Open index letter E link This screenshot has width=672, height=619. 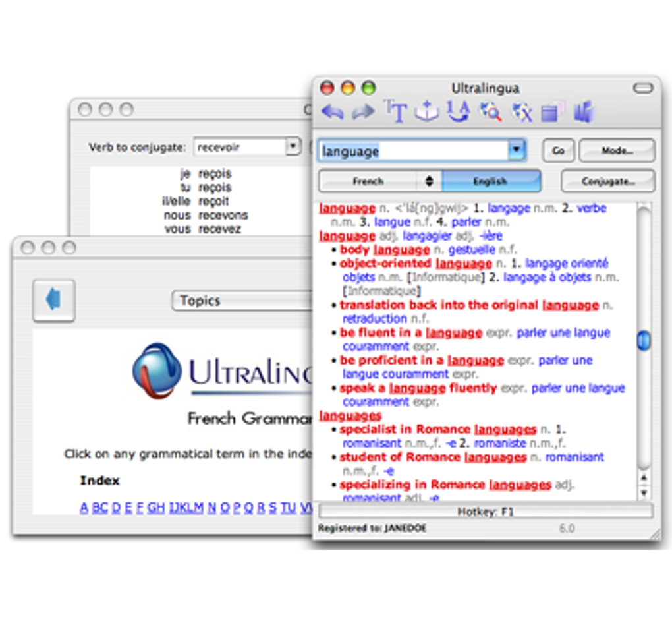click(128, 508)
